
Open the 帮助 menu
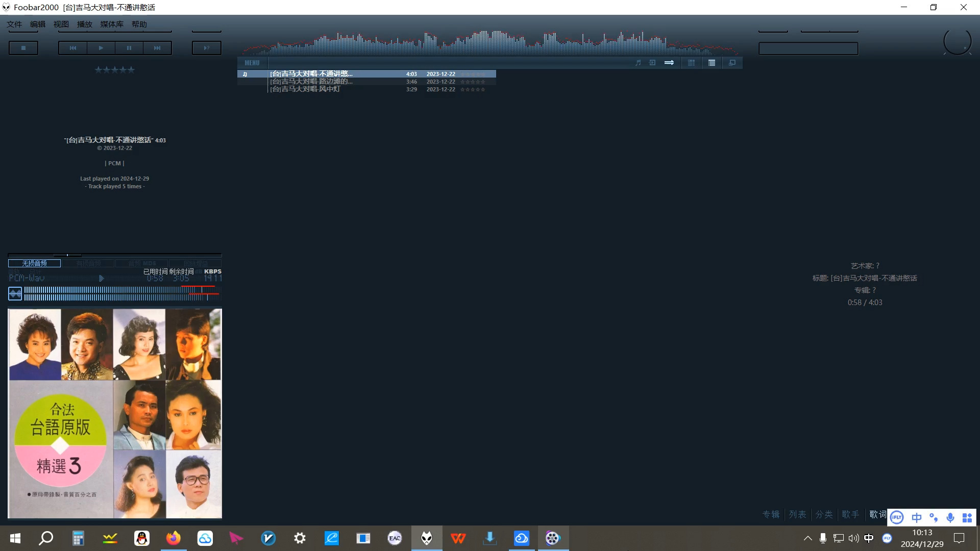click(x=139, y=24)
